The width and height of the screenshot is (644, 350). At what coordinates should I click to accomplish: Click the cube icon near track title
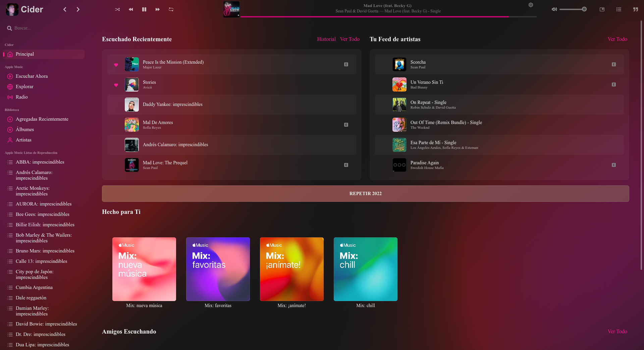point(531,5)
